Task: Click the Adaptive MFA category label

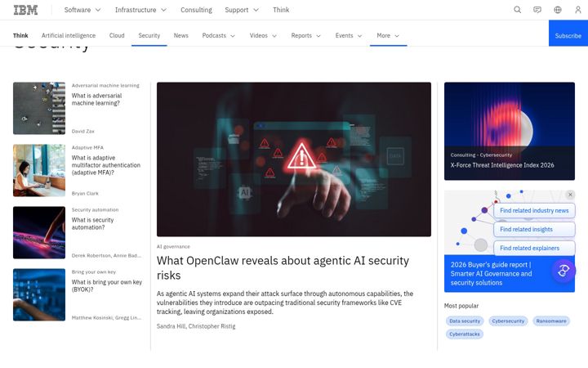Action: [87, 147]
